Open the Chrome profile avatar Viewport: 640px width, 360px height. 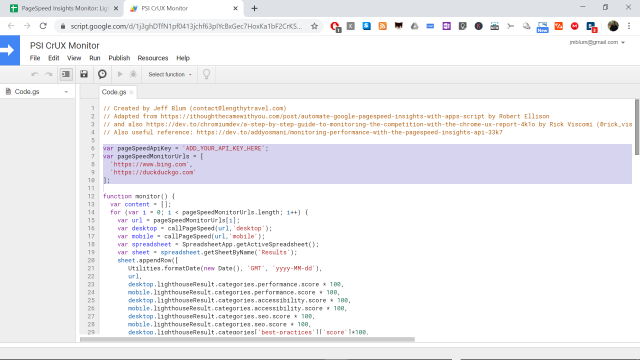point(613,26)
